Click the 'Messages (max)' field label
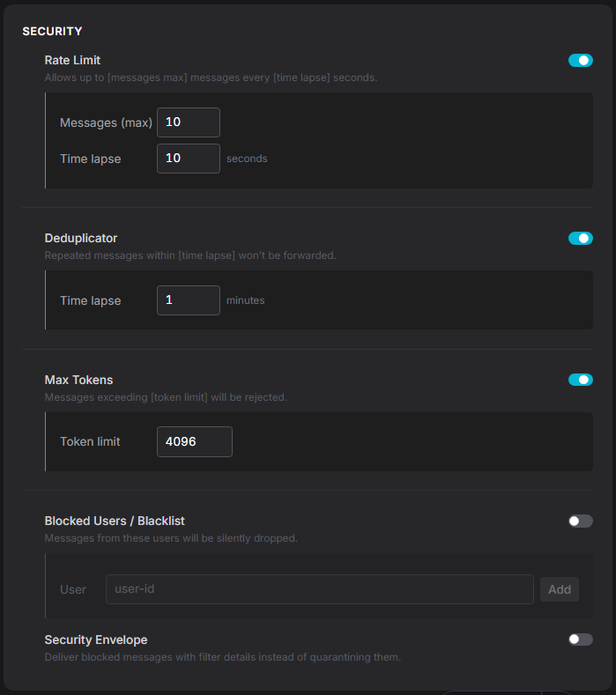616x695 pixels. 106,122
